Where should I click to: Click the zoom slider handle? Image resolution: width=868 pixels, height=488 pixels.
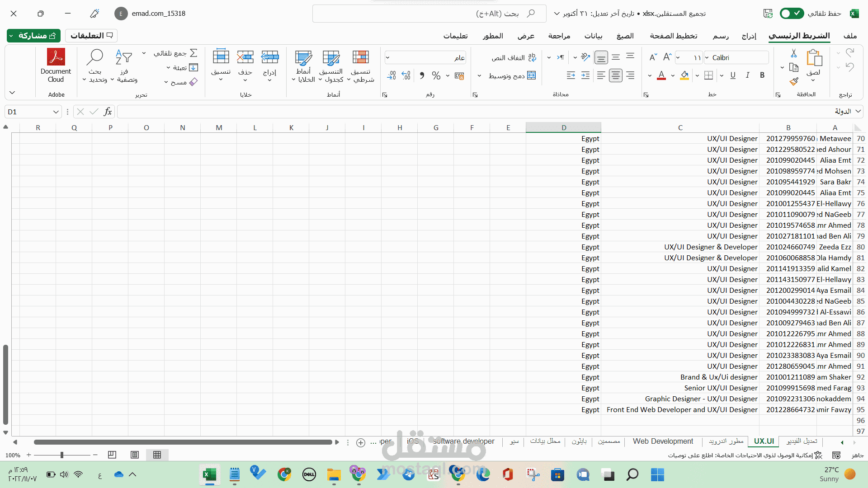point(62,455)
